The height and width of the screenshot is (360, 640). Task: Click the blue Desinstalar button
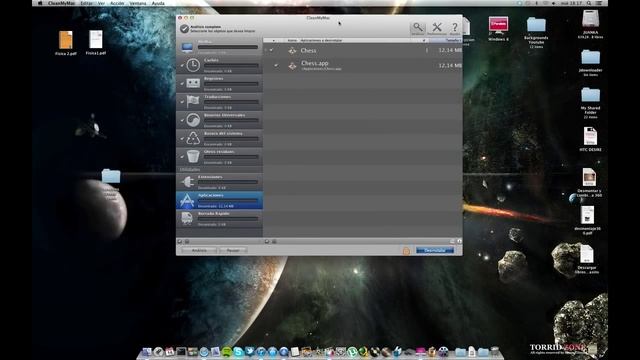point(435,250)
